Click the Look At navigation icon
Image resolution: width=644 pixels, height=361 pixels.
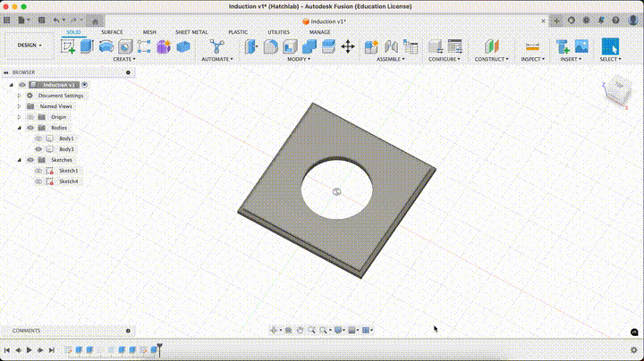pos(288,330)
